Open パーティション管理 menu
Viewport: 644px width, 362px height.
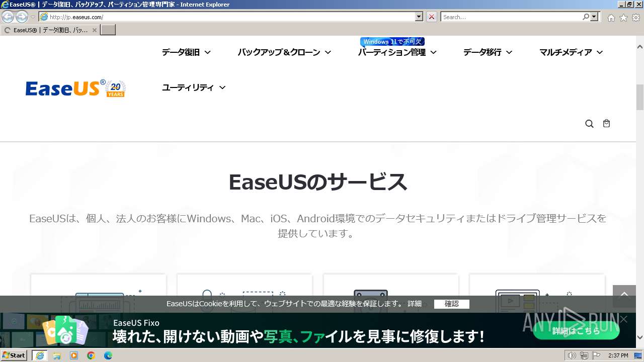[397, 52]
